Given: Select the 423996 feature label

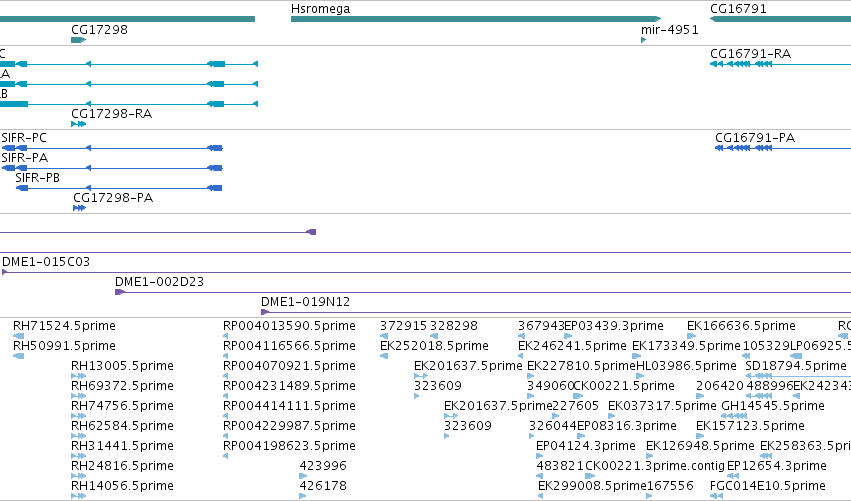Looking at the screenshot, I should pos(323,466).
